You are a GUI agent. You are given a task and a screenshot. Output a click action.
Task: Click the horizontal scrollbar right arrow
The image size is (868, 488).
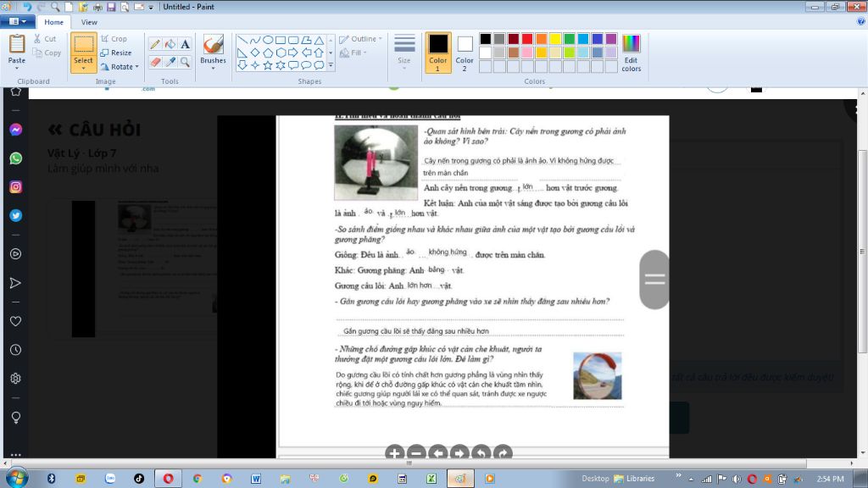[851, 463]
